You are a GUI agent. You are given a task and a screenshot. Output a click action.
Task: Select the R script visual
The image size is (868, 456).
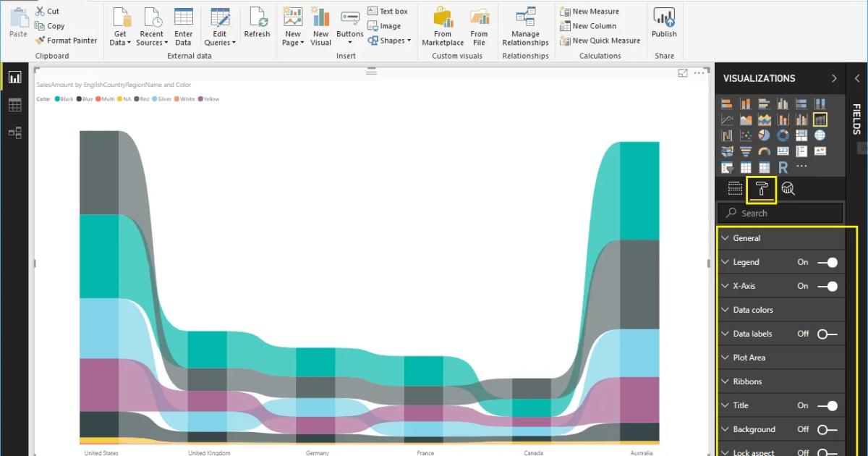[783, 167]
